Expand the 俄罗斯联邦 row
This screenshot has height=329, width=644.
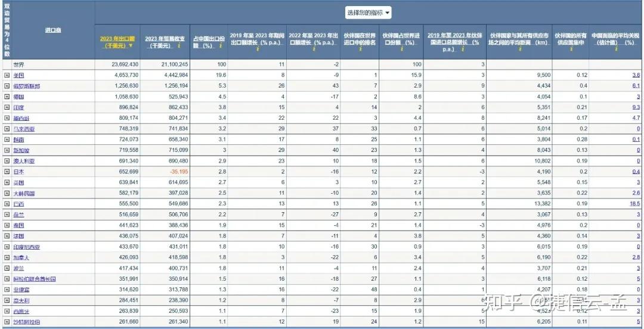(7, 86)
